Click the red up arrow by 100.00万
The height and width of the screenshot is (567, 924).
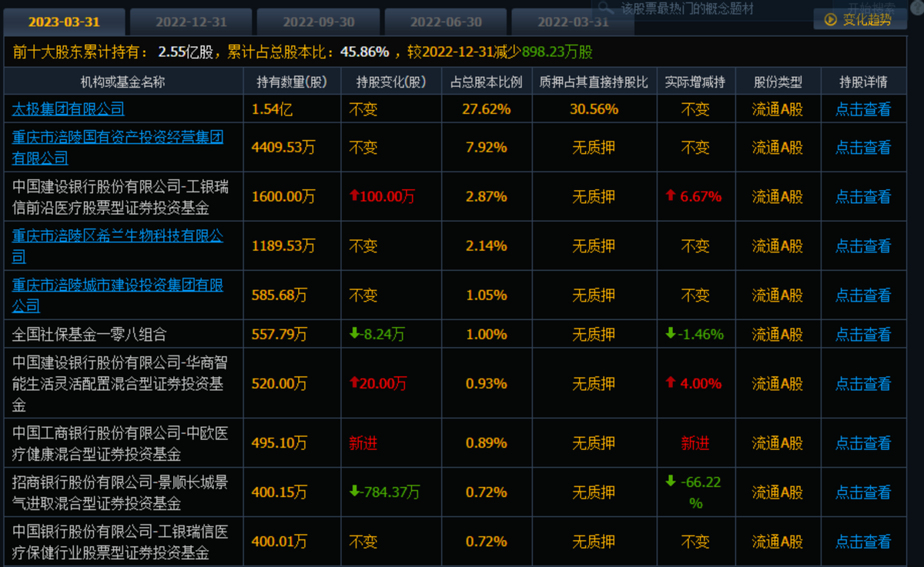point(354,196)
